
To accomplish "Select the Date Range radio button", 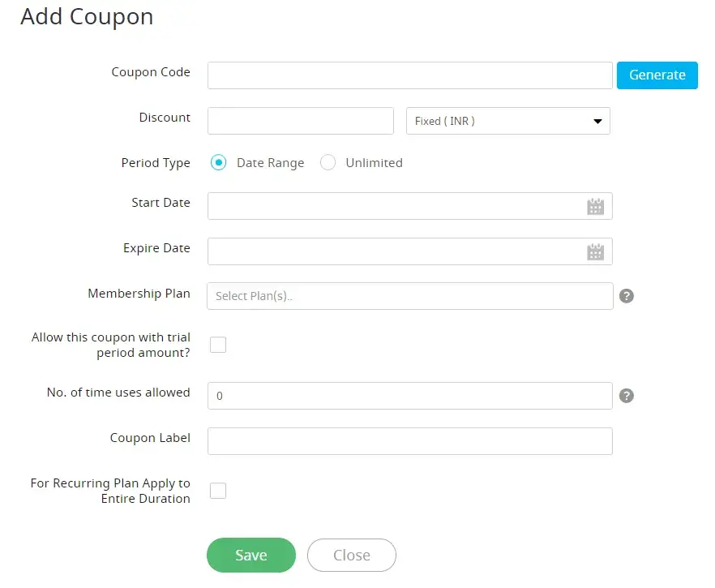I will coord(218,162).
